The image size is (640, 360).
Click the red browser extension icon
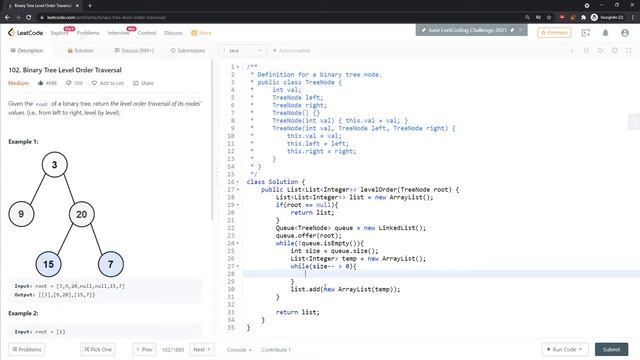(562, 17)
